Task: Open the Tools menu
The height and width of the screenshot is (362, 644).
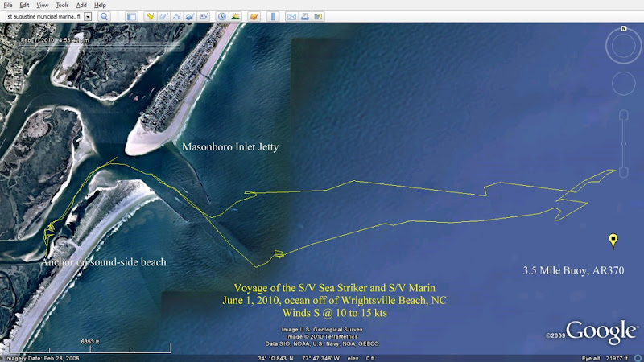Action: (x=62, y=6)
